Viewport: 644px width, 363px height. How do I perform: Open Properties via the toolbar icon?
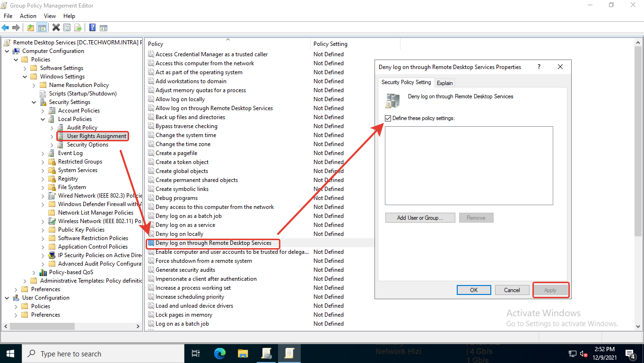pos(67,28)
